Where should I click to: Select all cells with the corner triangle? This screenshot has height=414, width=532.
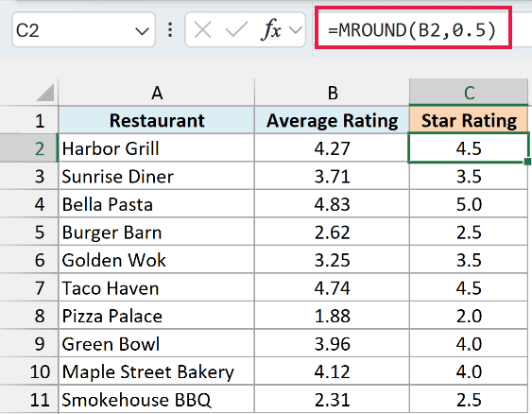(x=44, y=93)
